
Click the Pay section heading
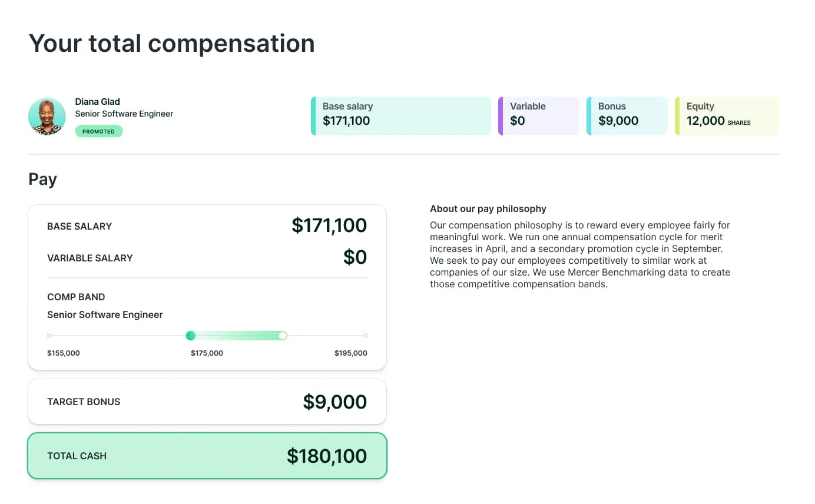coord(42,179)
